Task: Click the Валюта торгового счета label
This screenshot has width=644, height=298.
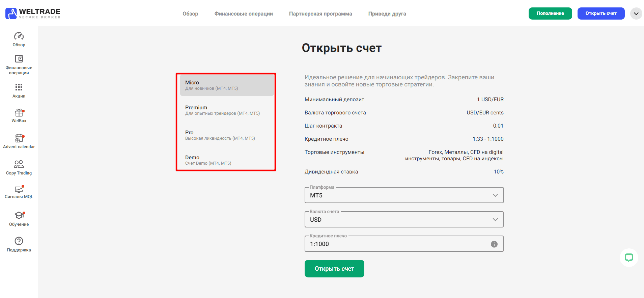Action: click(x=335, y=113)
